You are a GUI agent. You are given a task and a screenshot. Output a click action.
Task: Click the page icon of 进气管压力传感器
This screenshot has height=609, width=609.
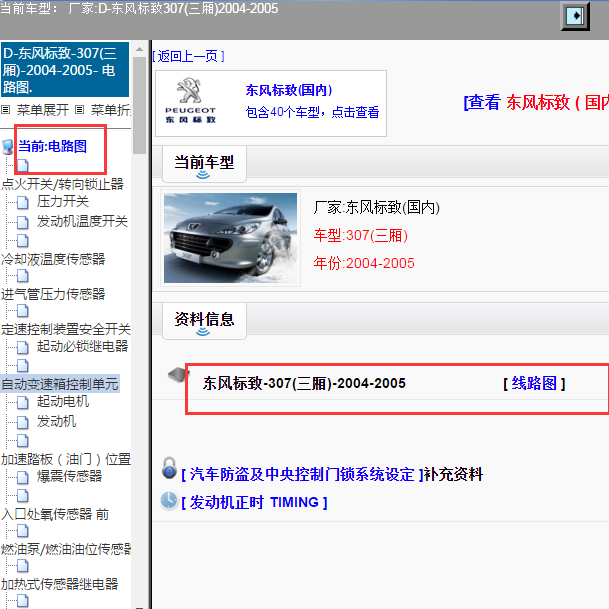click(x=23, y=276)
